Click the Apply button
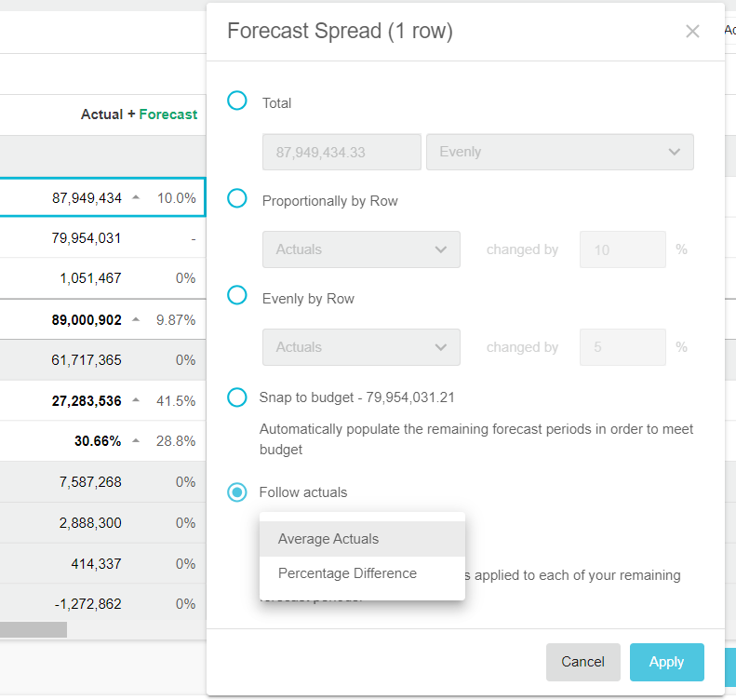 click(x=666, y=662)
